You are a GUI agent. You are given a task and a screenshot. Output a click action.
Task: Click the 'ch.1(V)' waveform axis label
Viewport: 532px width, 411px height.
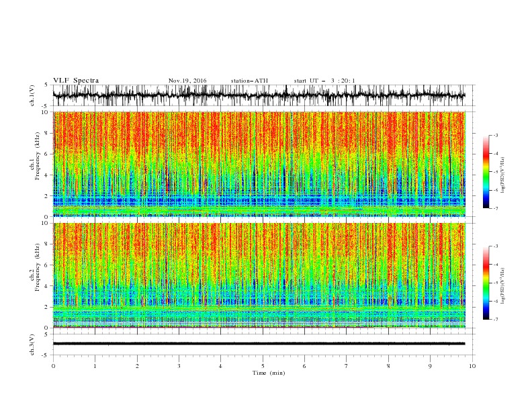coord(32,95)
